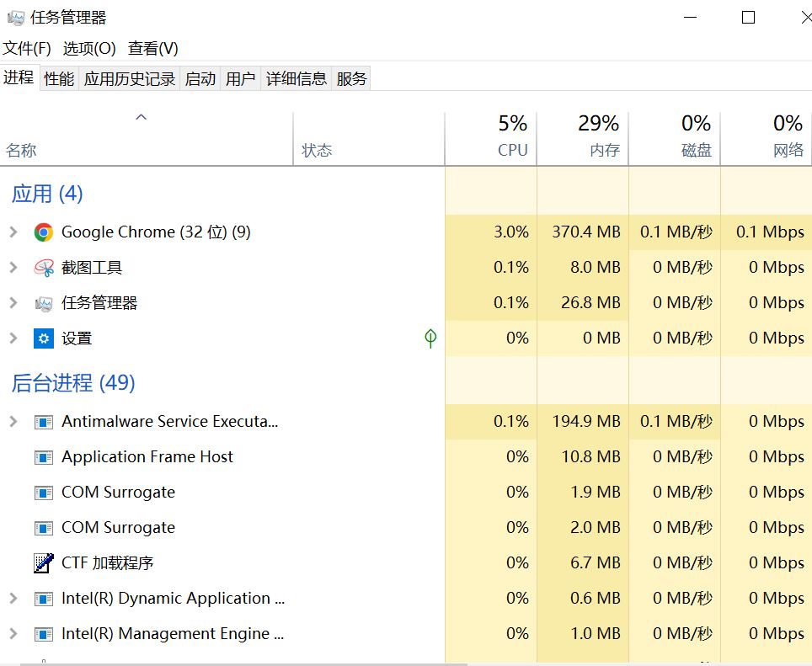The width and height of the screenshot is (812, 666).
Task: Click the 截图工具 scissors icon
Action: 44,268
